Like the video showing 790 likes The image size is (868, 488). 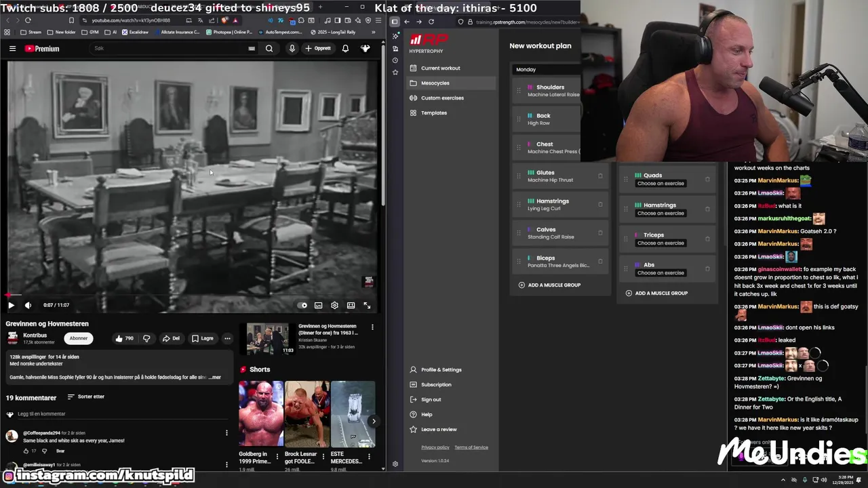(x=123, y=338)
